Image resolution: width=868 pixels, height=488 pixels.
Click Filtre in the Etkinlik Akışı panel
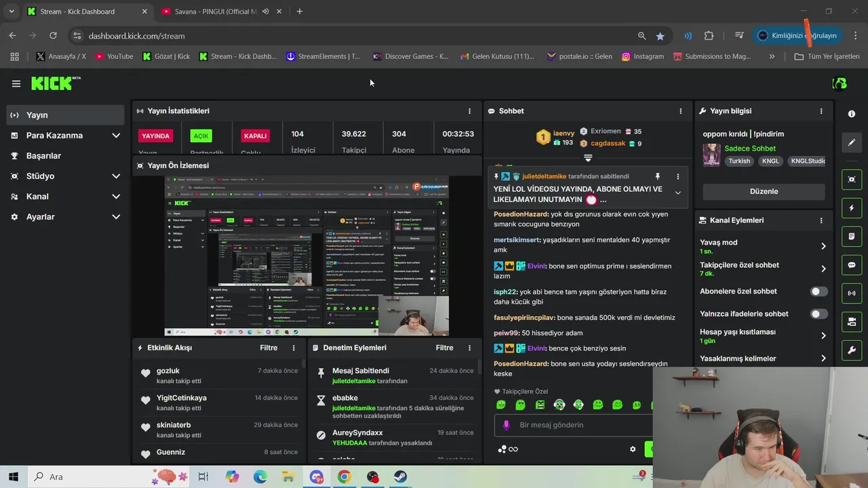point(269,348)
